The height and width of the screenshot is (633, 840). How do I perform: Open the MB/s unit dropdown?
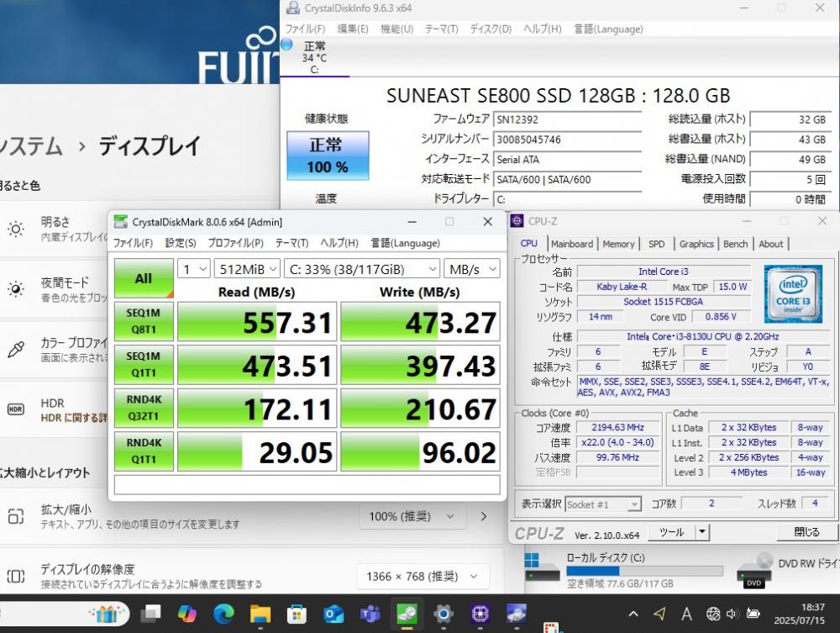click(x=472, y=268)
